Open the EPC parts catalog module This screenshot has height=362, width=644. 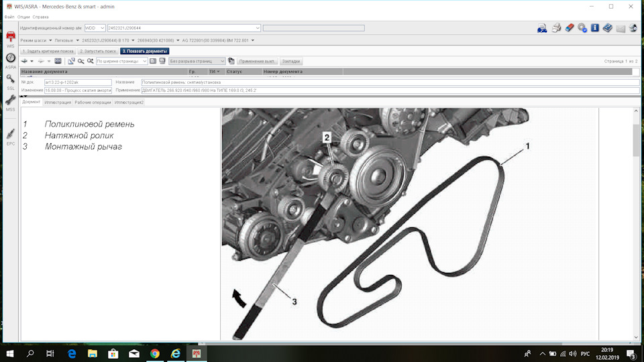(11, 137)
